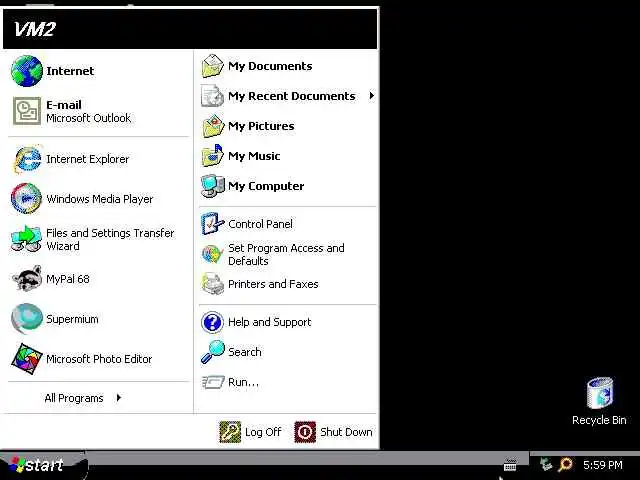The image size is (640, 480).
Task: Click the bold Internet label
Action: [x=70, y=71]
